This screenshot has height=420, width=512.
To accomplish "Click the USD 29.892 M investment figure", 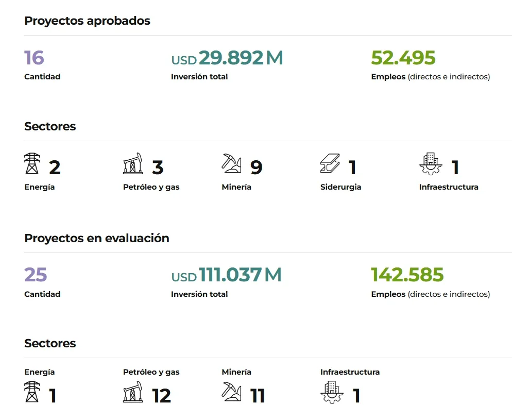I will pos(227,58).
